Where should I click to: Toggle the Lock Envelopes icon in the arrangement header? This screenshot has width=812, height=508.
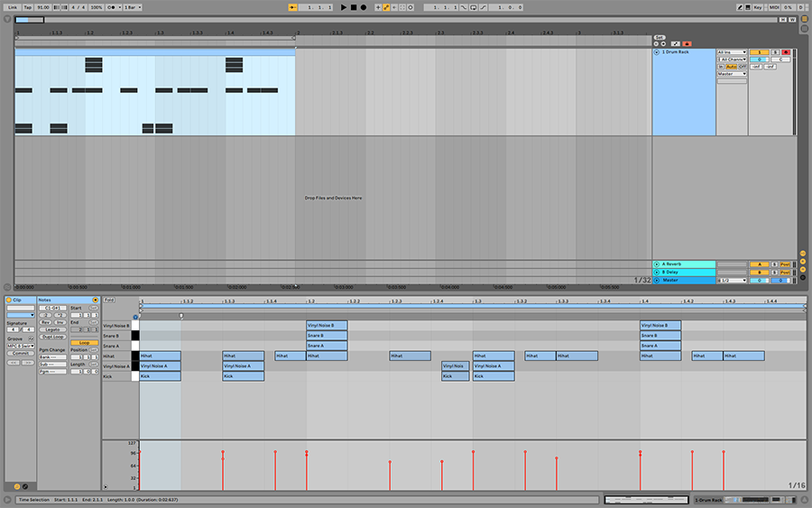click(x=687, y=44)
